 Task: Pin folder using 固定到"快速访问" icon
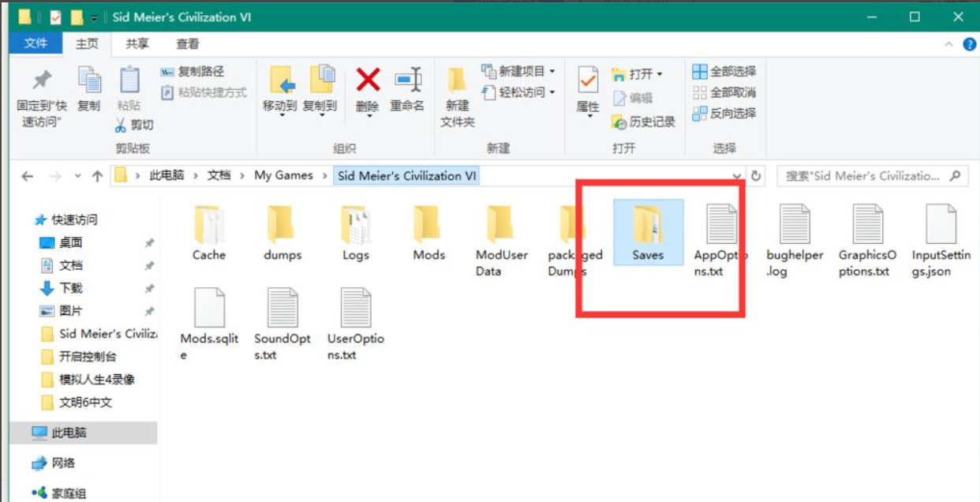coord(42,81)
